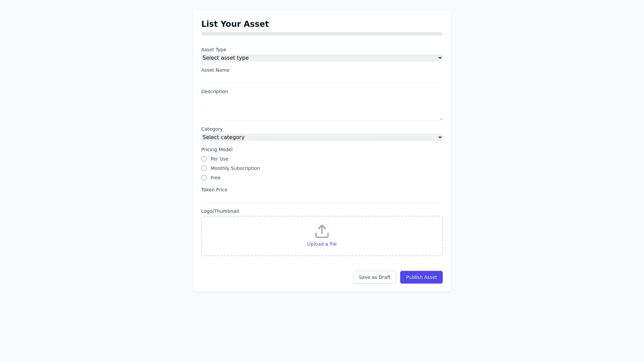The image size is (644, 362).
Task: Click inside the Description text area
Action: (322, 109)
